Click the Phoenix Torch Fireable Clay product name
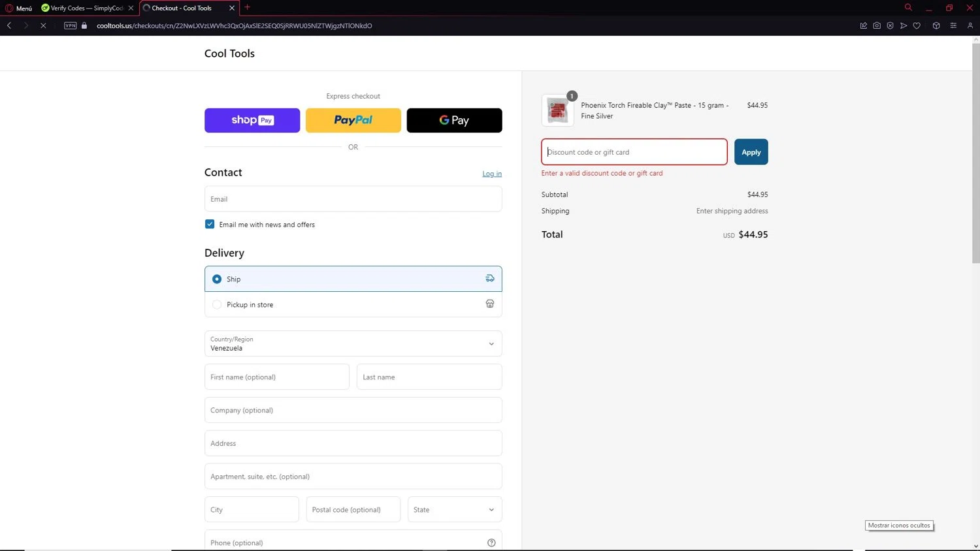Viewport: 980px width, 551px height. 655,110
